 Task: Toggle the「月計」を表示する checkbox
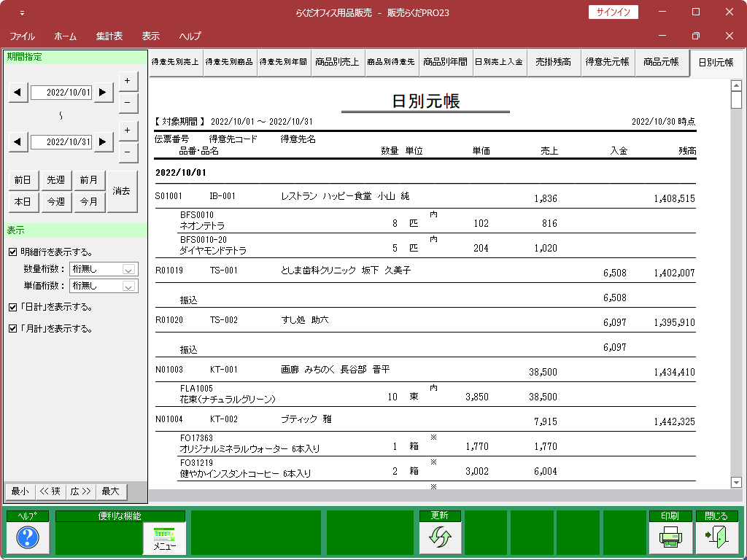point(13,329)
